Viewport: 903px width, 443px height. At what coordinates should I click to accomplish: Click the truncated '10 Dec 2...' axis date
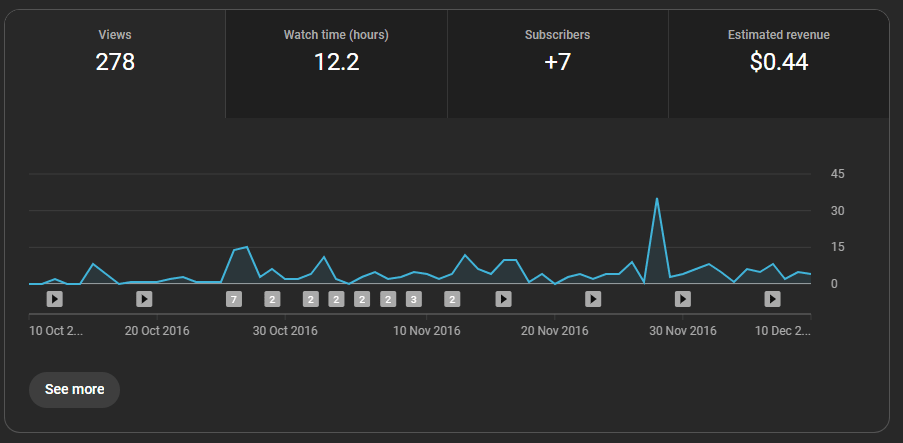pyautogui.click(x=783, y=331)
